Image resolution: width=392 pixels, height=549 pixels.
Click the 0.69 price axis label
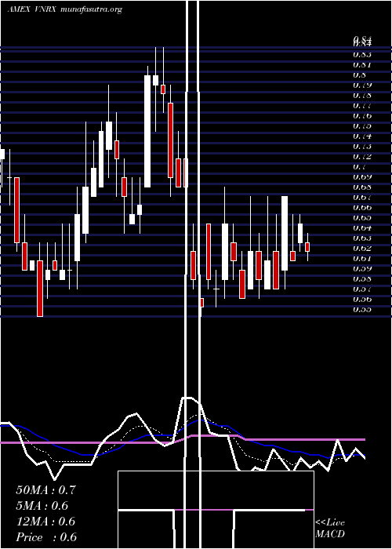pos(362,176)
